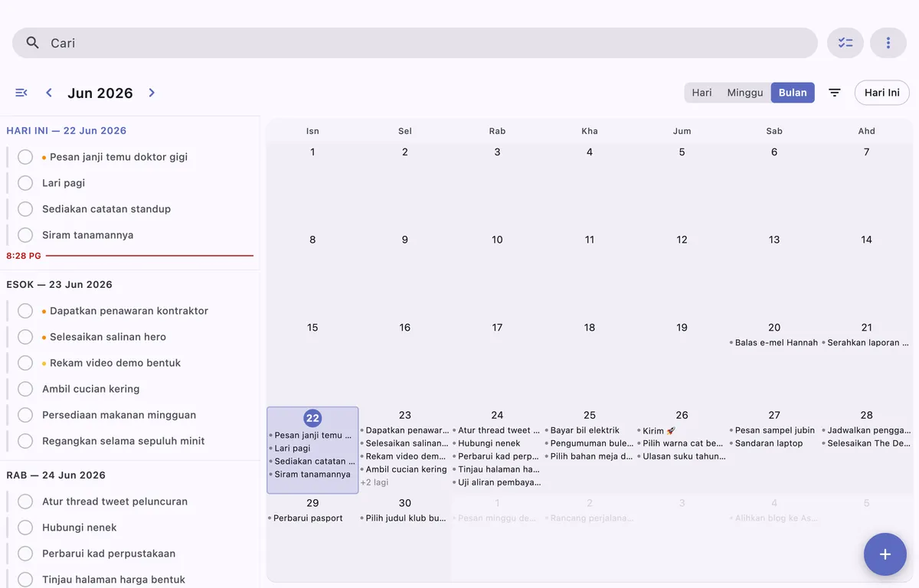
Task: Click the search magnifier icon
Action: [32, 43]
